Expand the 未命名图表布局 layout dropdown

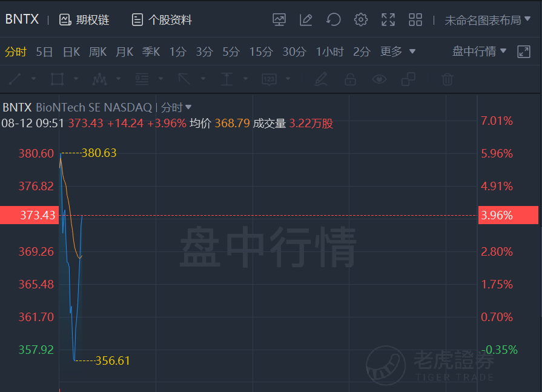click(x=487, y=20)
